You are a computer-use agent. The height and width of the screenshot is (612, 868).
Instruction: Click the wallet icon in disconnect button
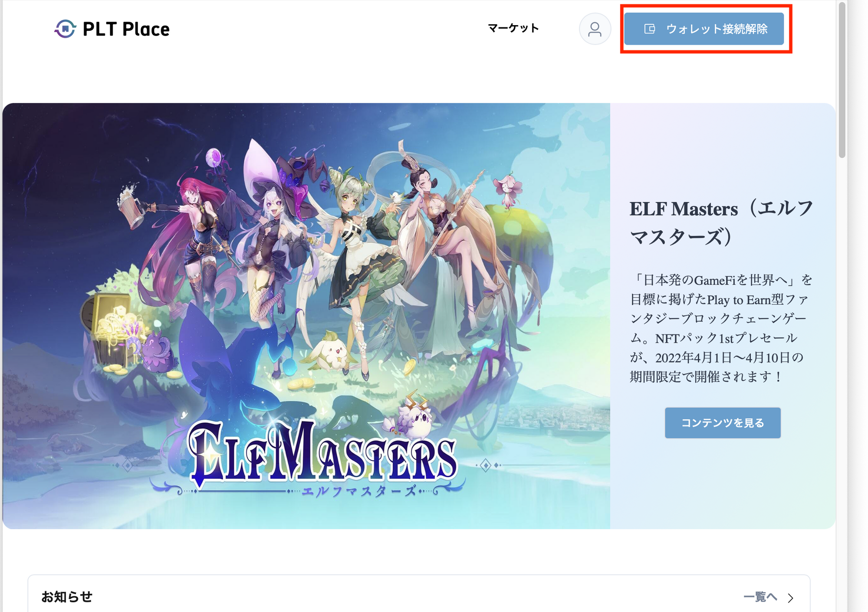tap(649, 29)
